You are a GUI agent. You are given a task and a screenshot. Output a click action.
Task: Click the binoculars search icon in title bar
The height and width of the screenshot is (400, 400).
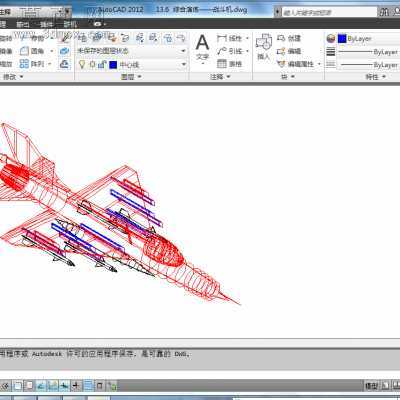tap(384, 12)
